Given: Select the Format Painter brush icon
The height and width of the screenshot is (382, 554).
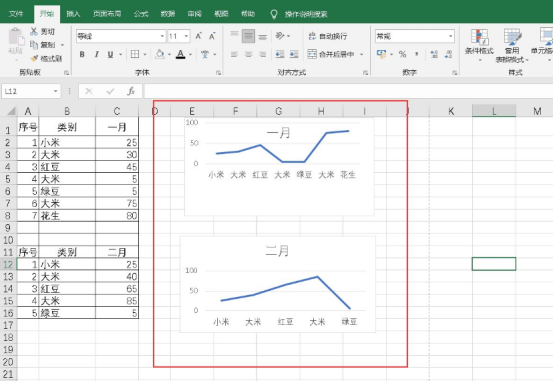Looking at the screenshot, I should coord(34,58).
